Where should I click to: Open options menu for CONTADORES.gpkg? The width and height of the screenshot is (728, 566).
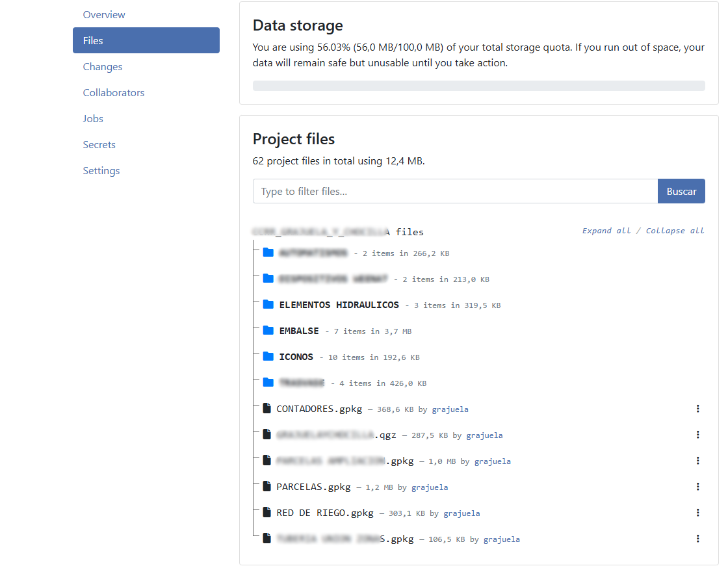coord(697,409)
